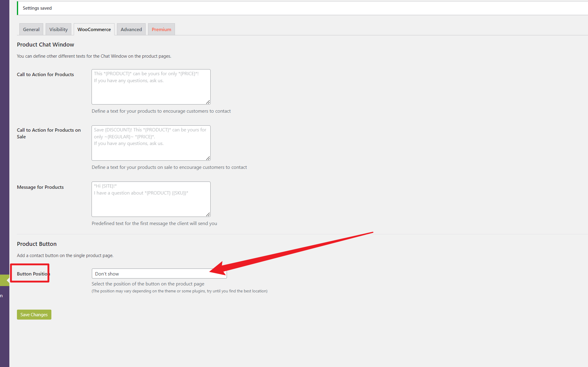
Task: Click the WooCommerce settings icon
Action: [94, 29]
